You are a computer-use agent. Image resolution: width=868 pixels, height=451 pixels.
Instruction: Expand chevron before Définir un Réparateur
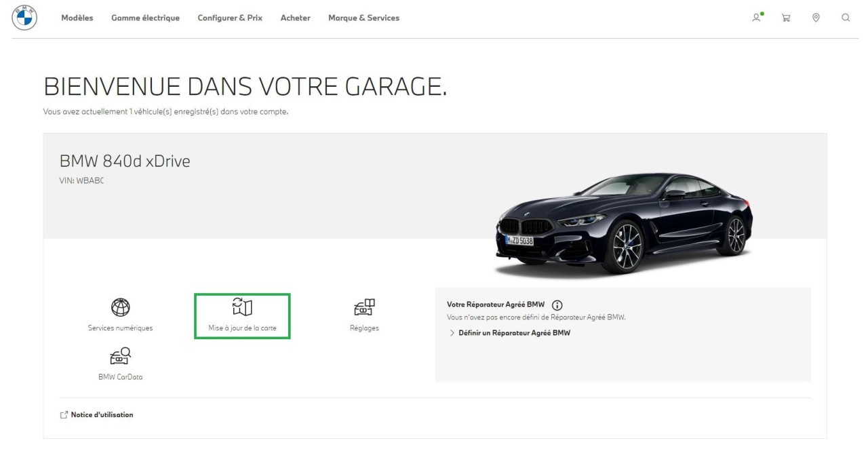tap(452, 333)
